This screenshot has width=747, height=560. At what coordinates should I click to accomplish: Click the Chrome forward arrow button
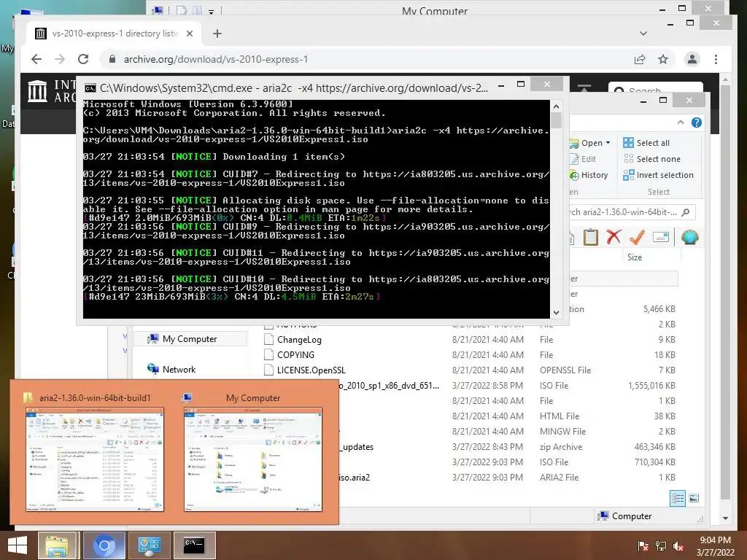(60, 59)
